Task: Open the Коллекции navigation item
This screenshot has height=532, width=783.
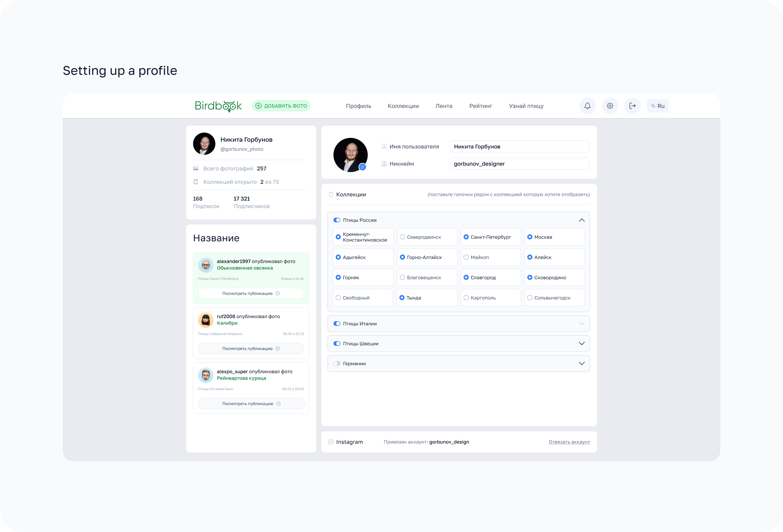Action: 403,106
